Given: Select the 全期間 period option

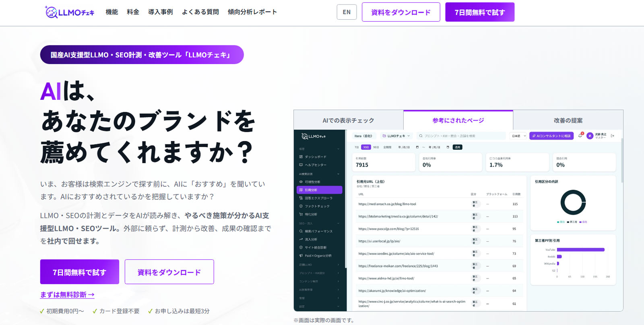Looking at the screenshot, I should pos(387,147).
